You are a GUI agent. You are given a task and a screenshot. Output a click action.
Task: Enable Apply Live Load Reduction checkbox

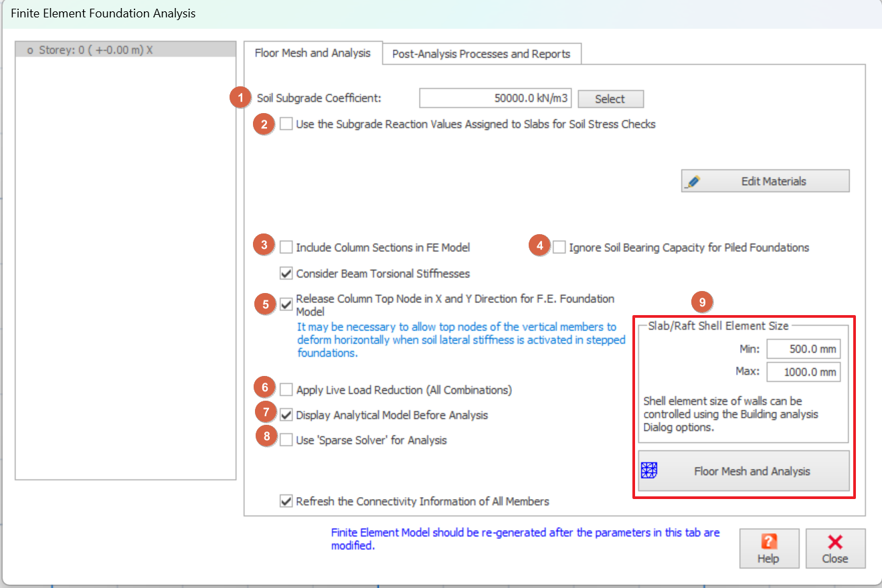click(x=286, y=389)
